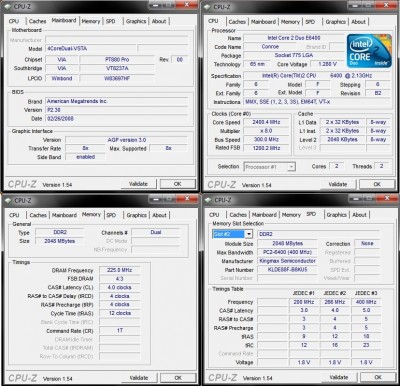Click the PT880 Pro chipset value

pos(117,60)
